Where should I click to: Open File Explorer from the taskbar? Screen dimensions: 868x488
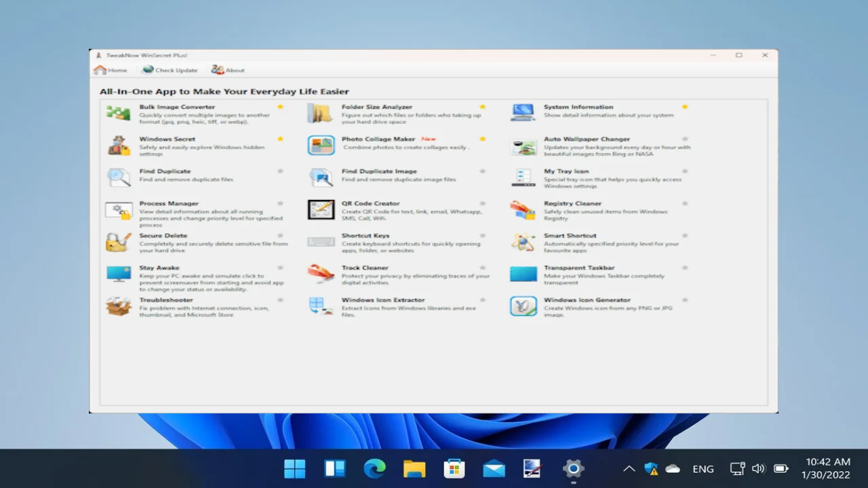pos(414,468)
